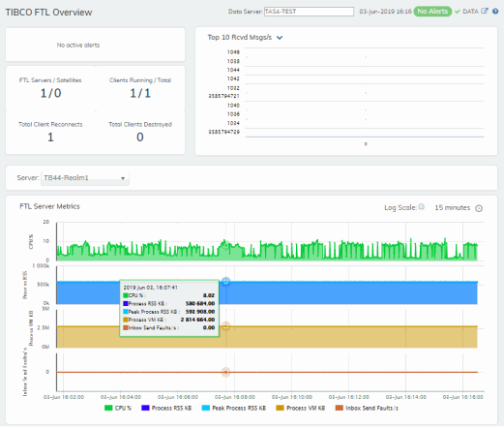Click the 15 minutes time range label
Viewport: 504px width, 428px height.
[453, 207]
